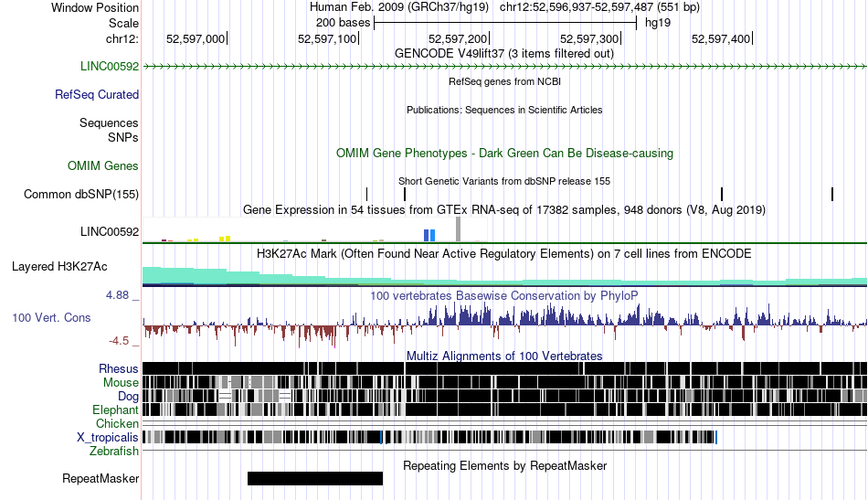Select the X_tropicalis alignment row label

point(108,438)
